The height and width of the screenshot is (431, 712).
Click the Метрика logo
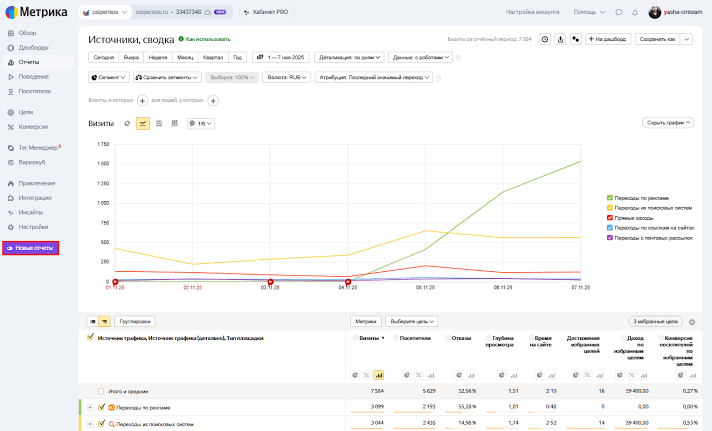pyautogui.click(x=36, y=12)
